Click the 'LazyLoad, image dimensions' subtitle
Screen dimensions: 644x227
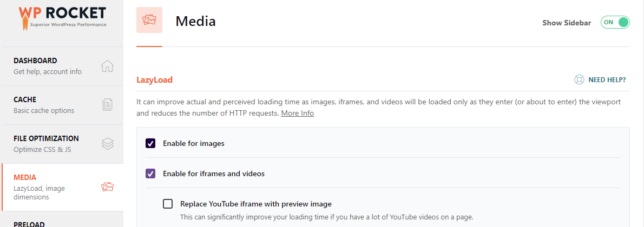(40, 193)
